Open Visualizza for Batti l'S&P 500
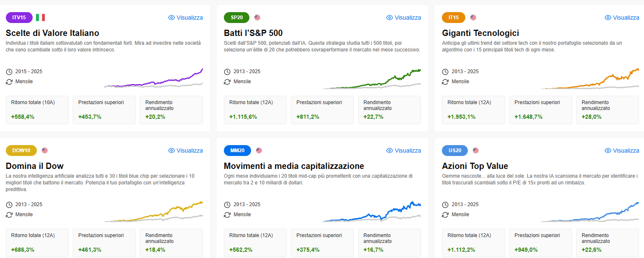644x258 pixels. [403, 18]
